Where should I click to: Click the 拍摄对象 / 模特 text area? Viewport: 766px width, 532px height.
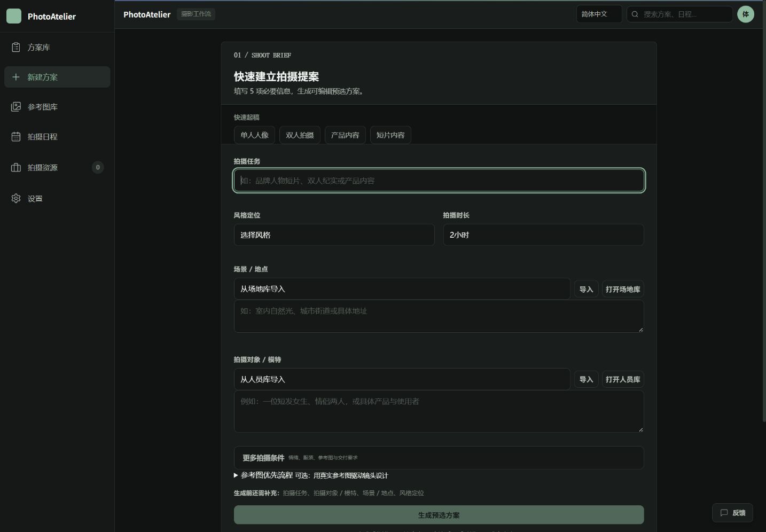coord(439,411)
